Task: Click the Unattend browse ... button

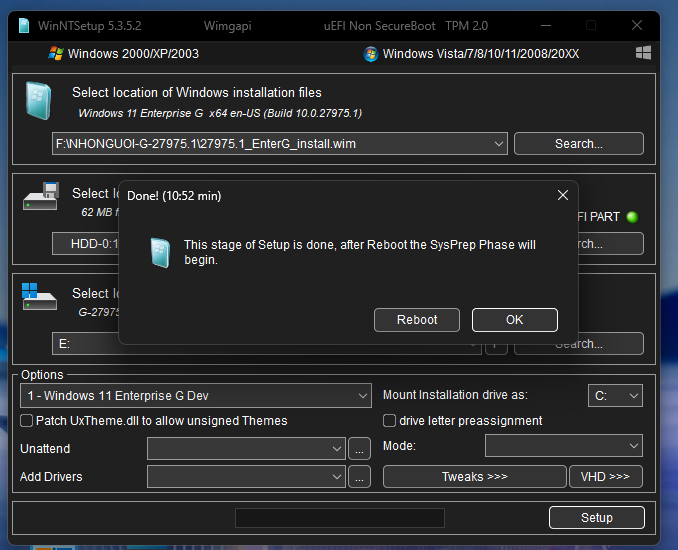Action: tap(359, 449)
